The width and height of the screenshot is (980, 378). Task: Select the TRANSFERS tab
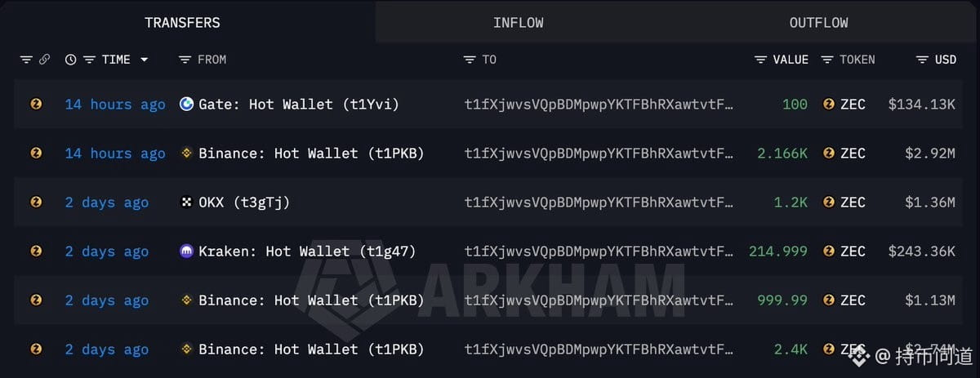tap(182, 23)
